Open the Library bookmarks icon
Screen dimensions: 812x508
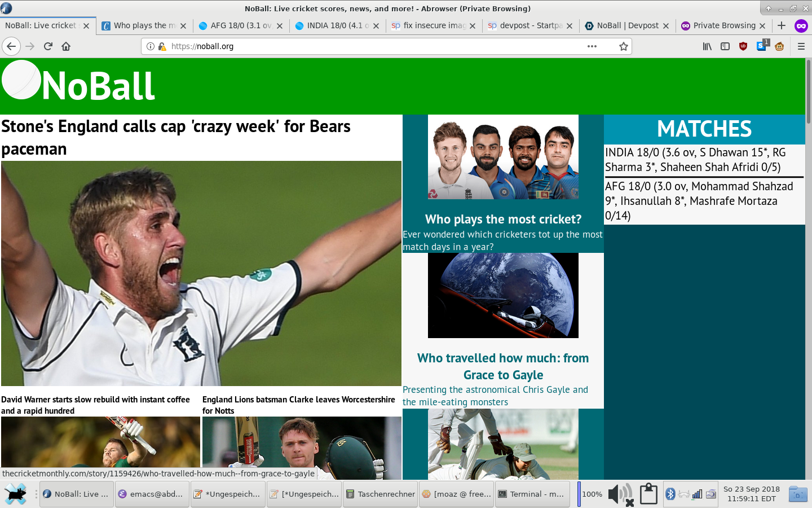click(x=707, y=46)
